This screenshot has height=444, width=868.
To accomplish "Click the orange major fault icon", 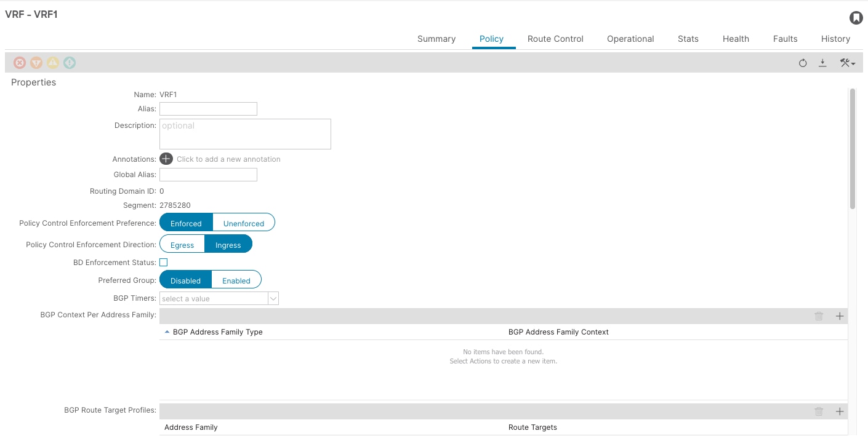I will pyautogui.click(x=36, y=63).
